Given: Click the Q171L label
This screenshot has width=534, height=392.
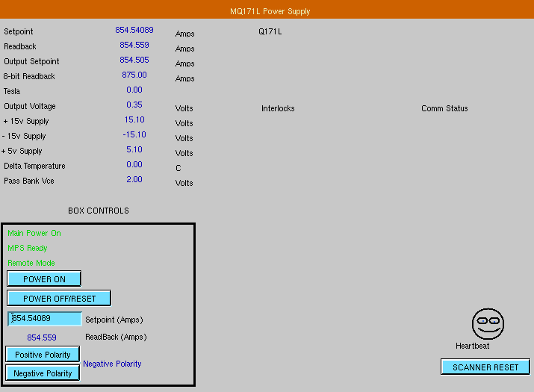Looking at the screenshot, I should point(270,31).
